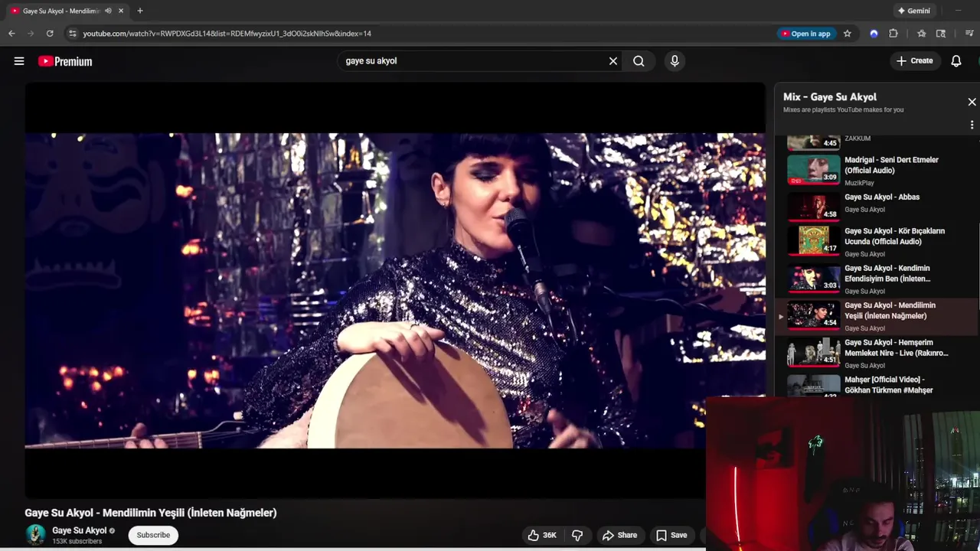Open Abbas 4:58 thumbnail

(814, 207)
